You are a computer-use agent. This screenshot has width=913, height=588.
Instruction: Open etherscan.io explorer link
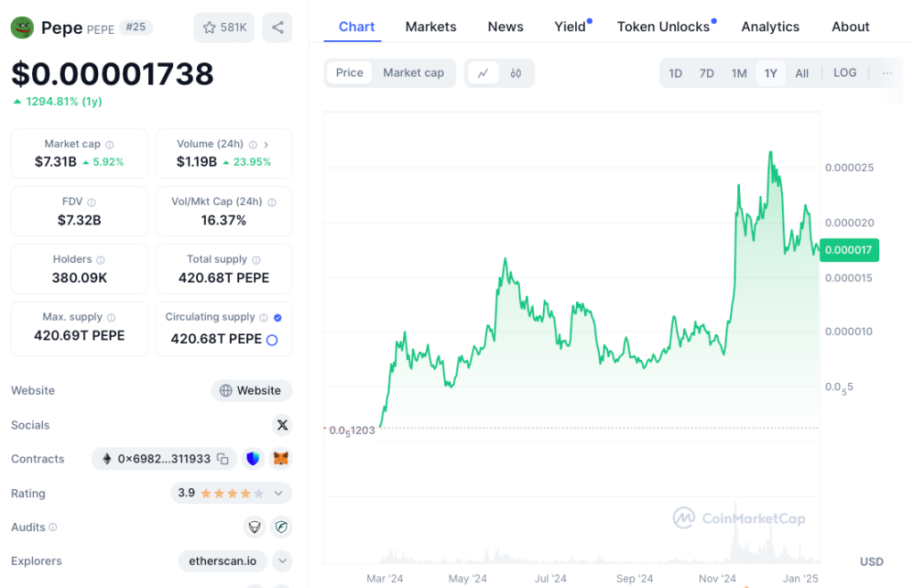pyautogui.click(x=222, y=561)
